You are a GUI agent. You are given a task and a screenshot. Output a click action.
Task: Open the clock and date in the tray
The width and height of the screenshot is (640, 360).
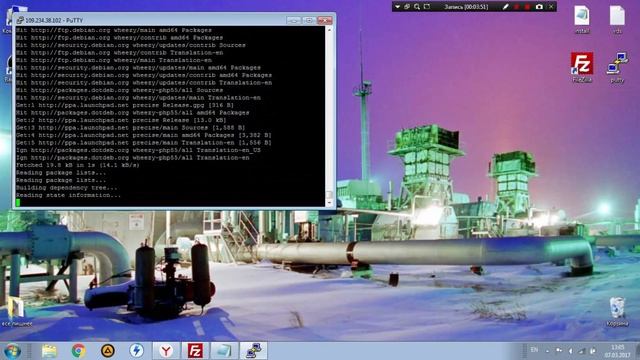617,351
